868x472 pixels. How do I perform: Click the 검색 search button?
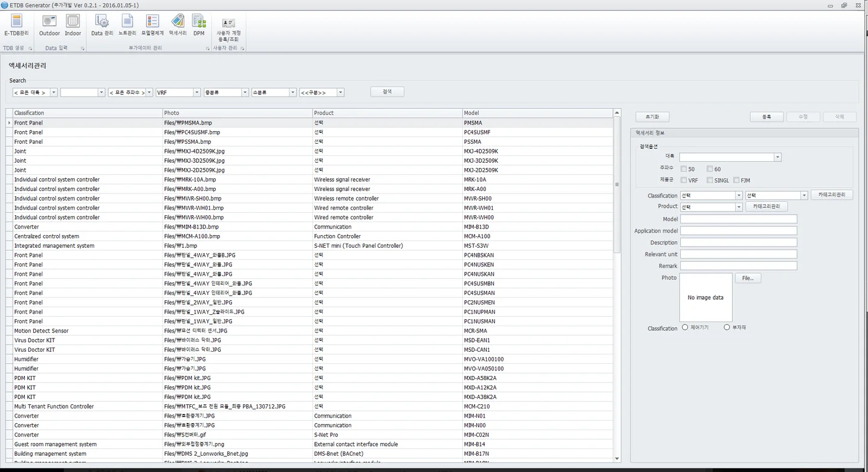point(387,92)
